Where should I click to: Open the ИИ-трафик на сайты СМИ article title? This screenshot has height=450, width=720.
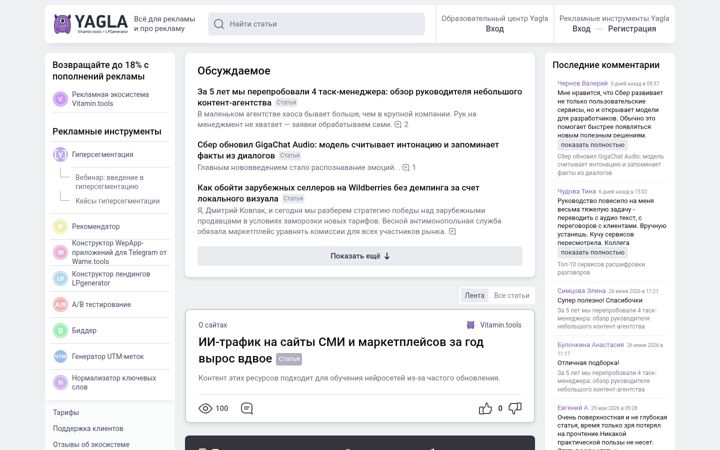click(341, 350)
